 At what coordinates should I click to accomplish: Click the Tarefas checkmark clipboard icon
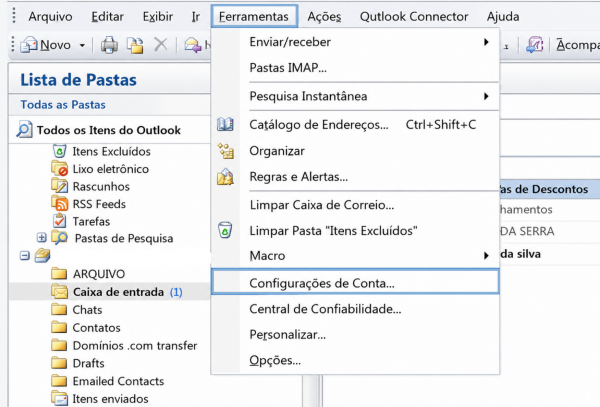click(60, 221)
